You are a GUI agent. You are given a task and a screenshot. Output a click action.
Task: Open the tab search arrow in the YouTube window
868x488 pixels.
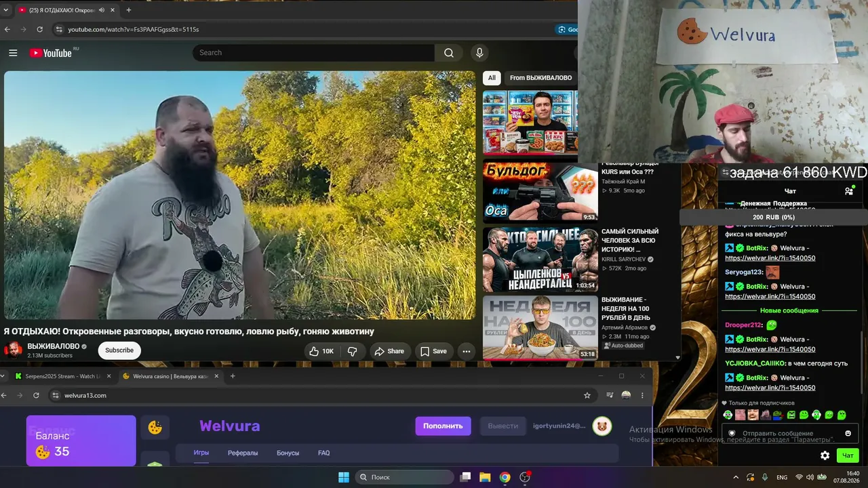tap(6, 10)
